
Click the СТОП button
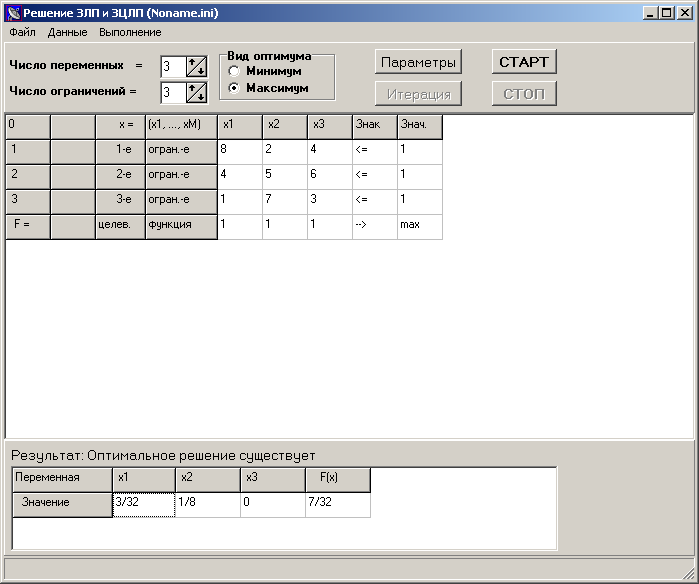coord(524,94)
